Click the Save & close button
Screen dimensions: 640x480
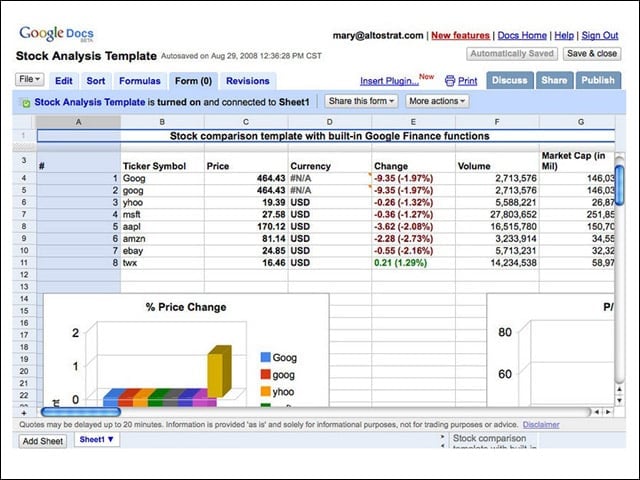[592, 54]
